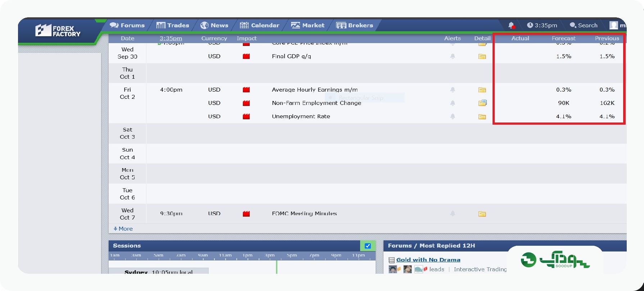Open detail folder for Unemployment Rate
644x291 pixels.
pyautogui.click(x=482, y=116)
